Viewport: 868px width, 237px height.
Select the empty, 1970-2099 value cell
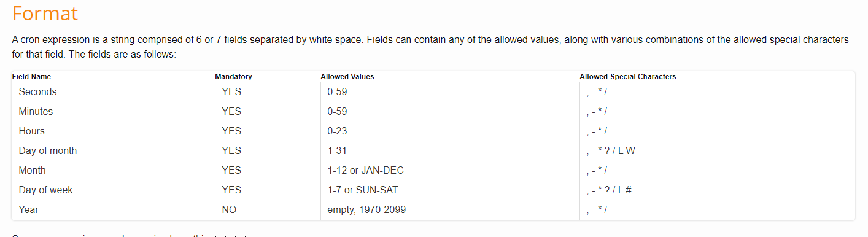366,210
